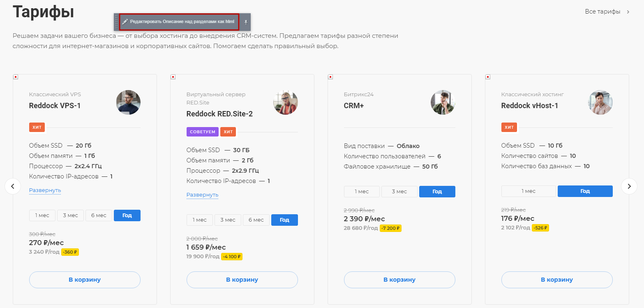Select 6 мес period for Reddock VPS-1
The width and height of the screenshot is (644, 308).
(99, 215)
